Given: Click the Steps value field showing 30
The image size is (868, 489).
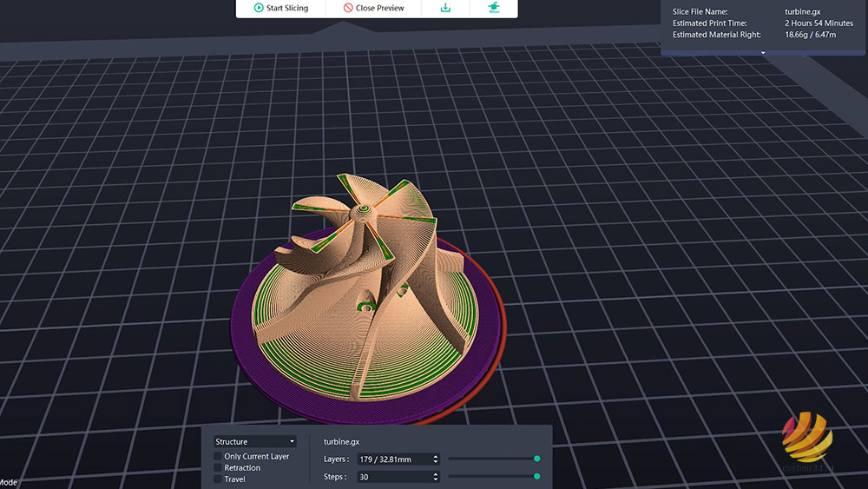Looking at the screenshot, I should [x=393, y=477].
